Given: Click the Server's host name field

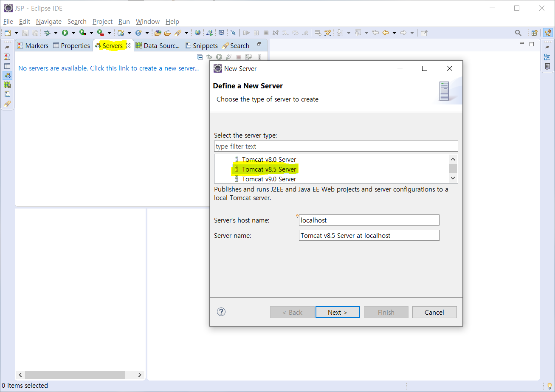Looking at the screenshot, I should 369,220.
